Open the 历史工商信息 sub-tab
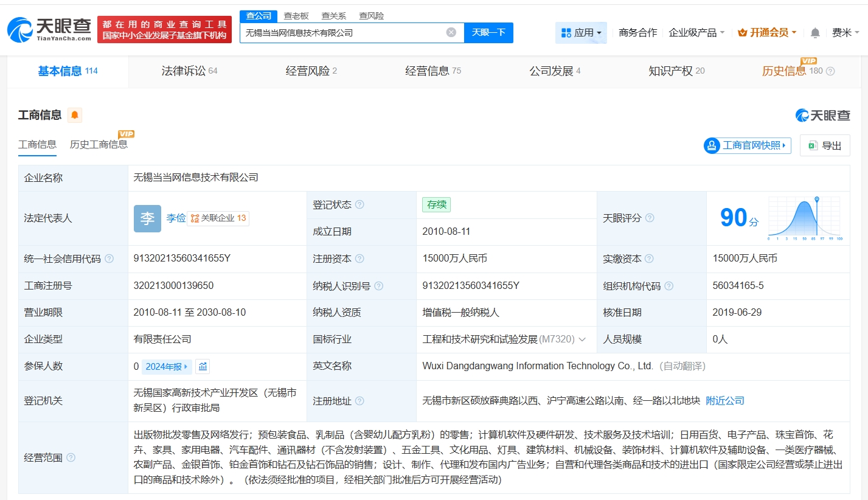 (99, 144)
